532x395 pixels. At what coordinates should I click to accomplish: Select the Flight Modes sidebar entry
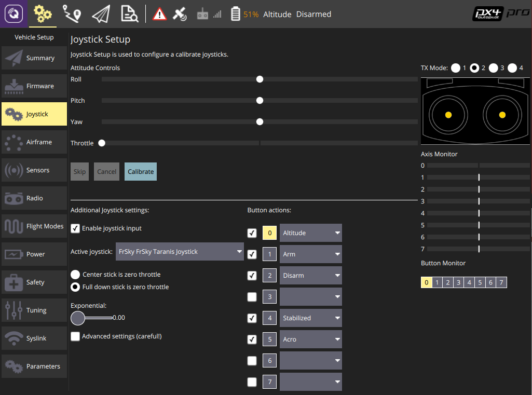click(34, 226)
